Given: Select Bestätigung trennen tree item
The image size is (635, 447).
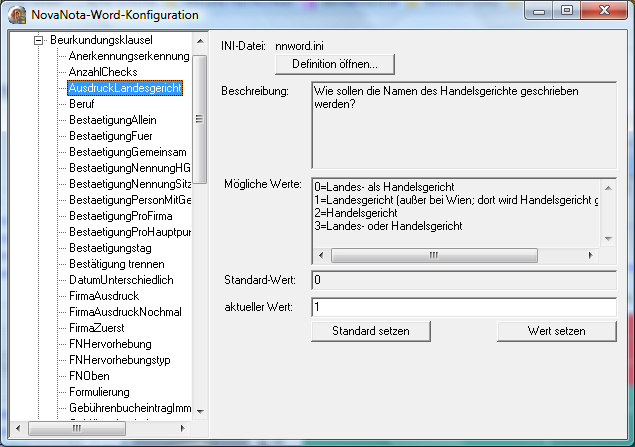Looking at the screenshot, I should (x=117, y=264).
